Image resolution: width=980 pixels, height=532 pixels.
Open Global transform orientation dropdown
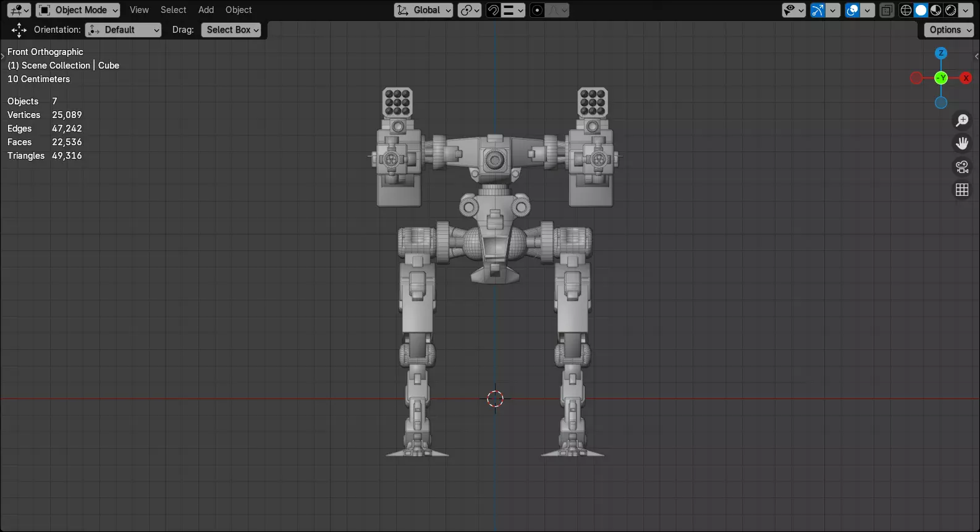[x=424, y=10]
